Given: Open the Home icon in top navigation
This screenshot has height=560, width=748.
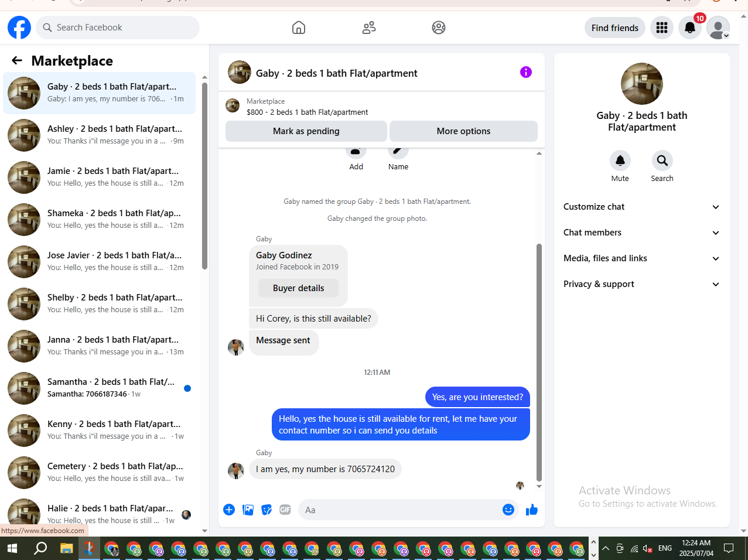Looking at the screenshot, I should point(299,28).
